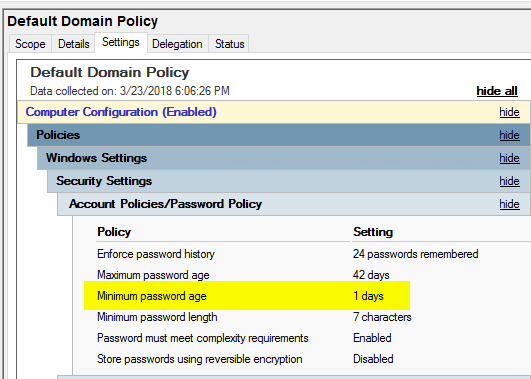Hide Account Policies/Password Policy section
This screenshot has width=531, height=379.
point(509,204)
